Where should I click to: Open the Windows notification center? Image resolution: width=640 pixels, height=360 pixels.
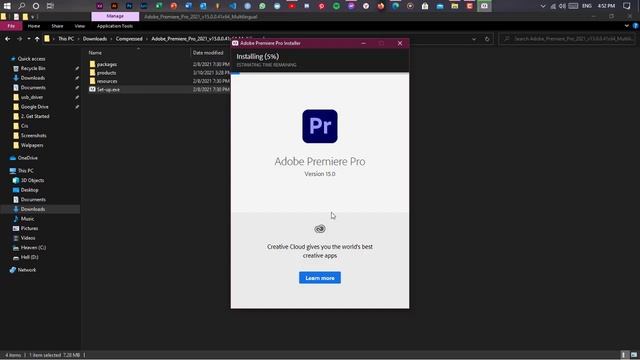(627, 6)
